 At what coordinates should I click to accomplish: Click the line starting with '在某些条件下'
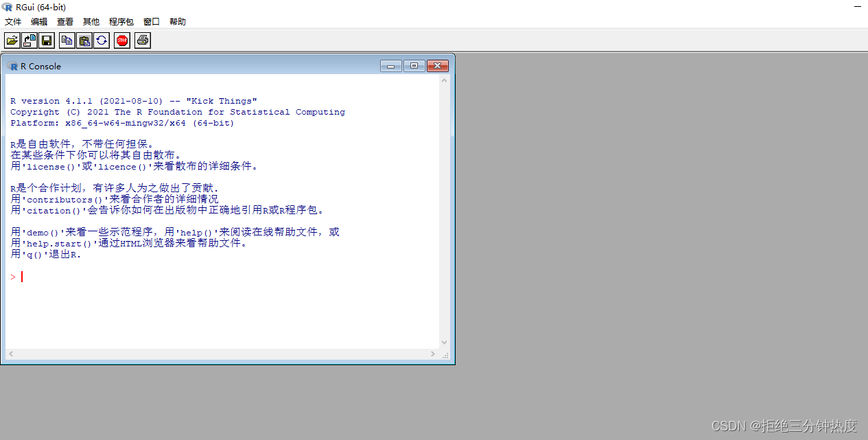coord(97,155)
